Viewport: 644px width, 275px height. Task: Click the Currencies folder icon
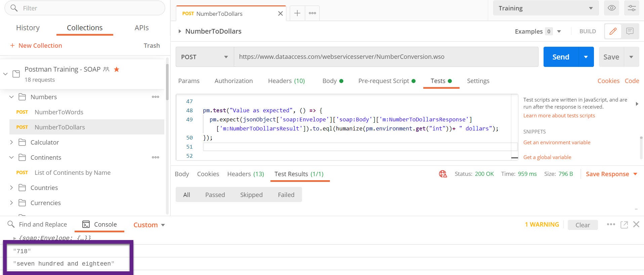tap(22, 203)
